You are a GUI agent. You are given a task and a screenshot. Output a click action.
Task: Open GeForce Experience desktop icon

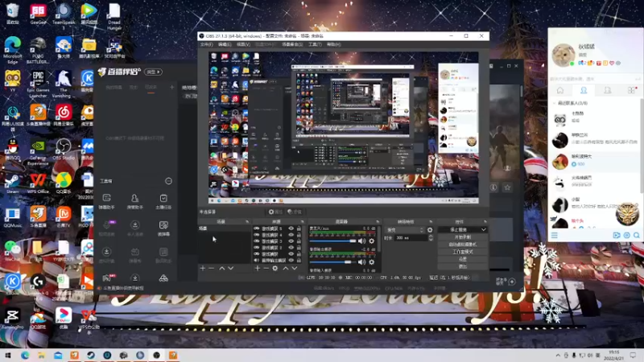(38, 152)
